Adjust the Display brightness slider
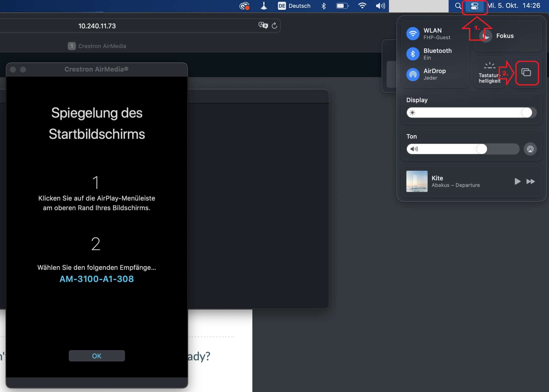Screen dimensions: 549x392 [471, 113]
